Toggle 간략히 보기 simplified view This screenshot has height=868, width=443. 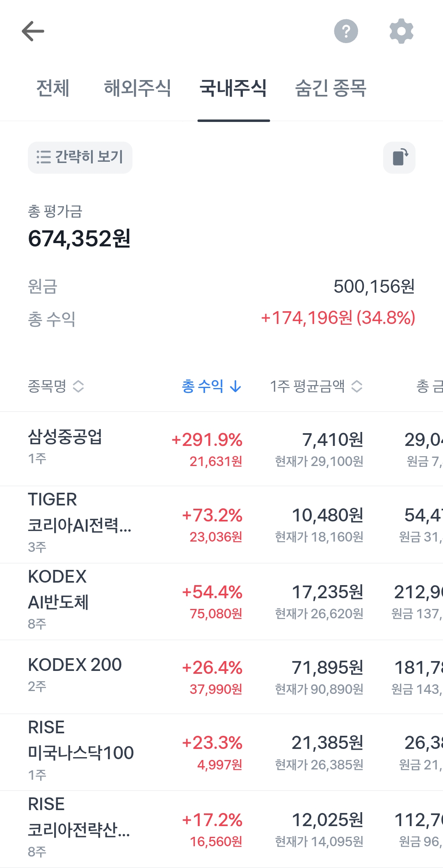(x=80, y=158)
